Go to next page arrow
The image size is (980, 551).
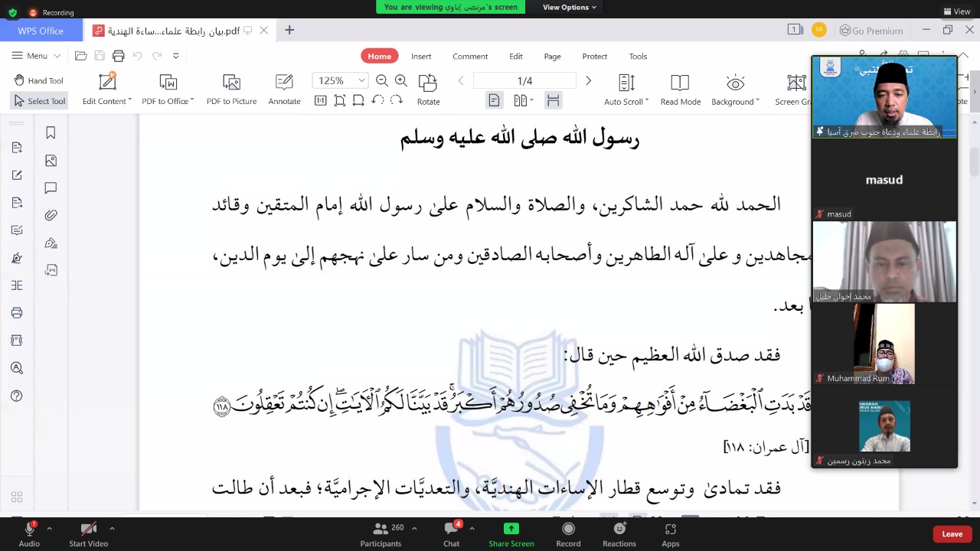(588, 80)
